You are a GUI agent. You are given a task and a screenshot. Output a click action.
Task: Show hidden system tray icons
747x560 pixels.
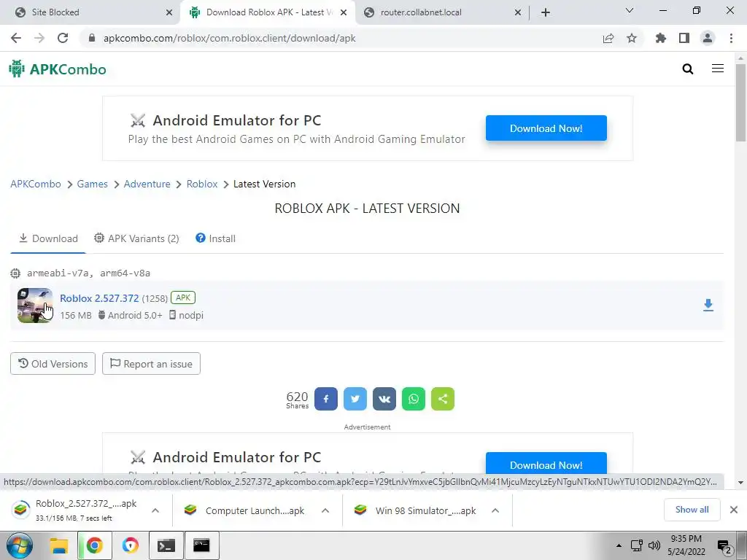pos(619,545)
